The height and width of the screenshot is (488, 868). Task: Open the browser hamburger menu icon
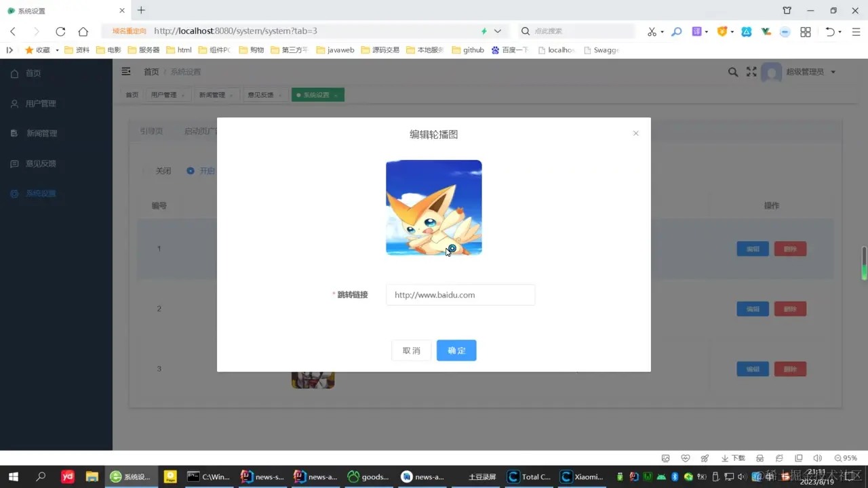coord(856,31)
